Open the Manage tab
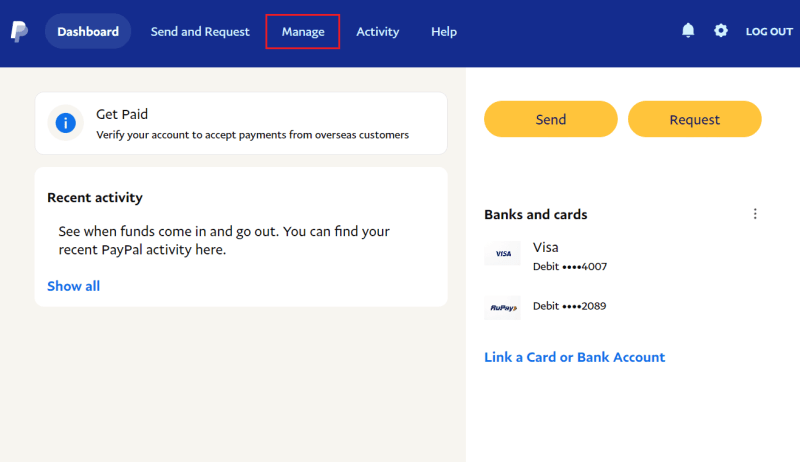Image resolution: width=800 pixels, height=462 pixels. [303, 32]
